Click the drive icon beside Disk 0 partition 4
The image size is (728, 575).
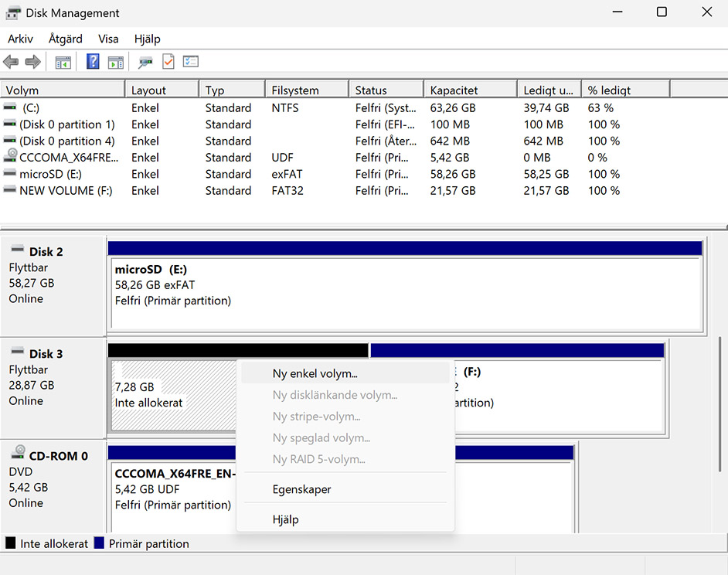tap(10, 140)
